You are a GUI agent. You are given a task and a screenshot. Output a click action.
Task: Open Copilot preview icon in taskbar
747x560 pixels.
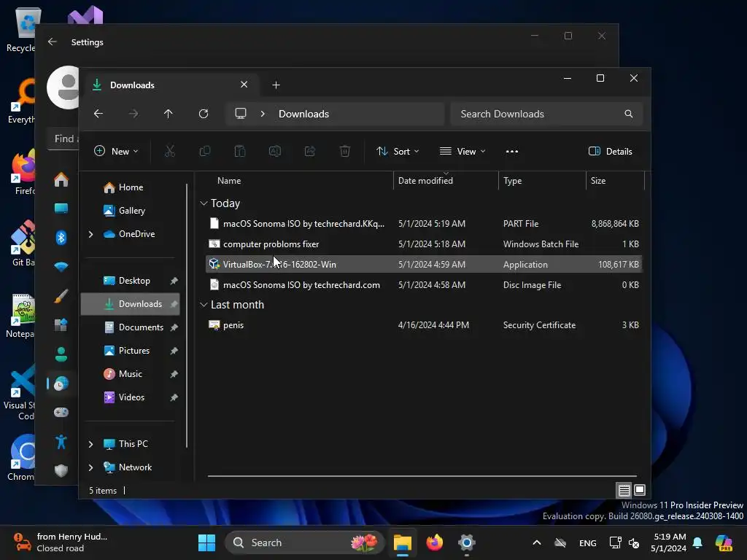pyautogui.click(x=724, y=542)
